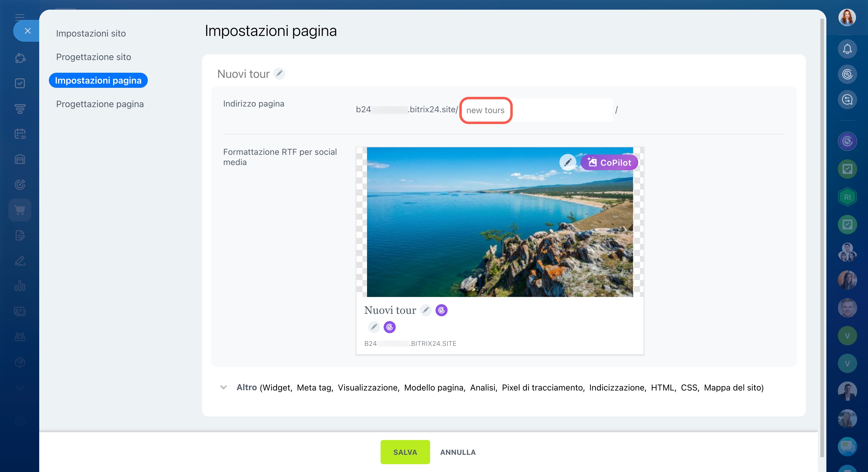Click the vertical scrollbar of the settings panel
This screenshot has height=472, width=868.
point(822,236)
